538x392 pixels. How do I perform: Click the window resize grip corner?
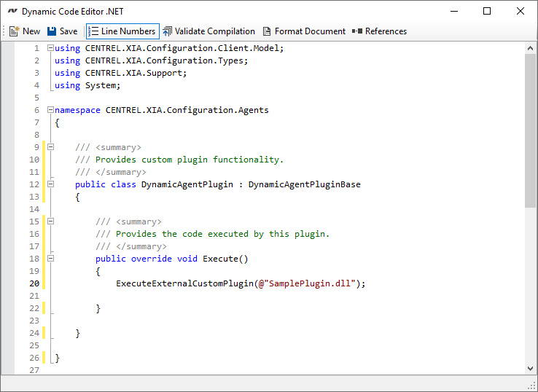point(532,386)
